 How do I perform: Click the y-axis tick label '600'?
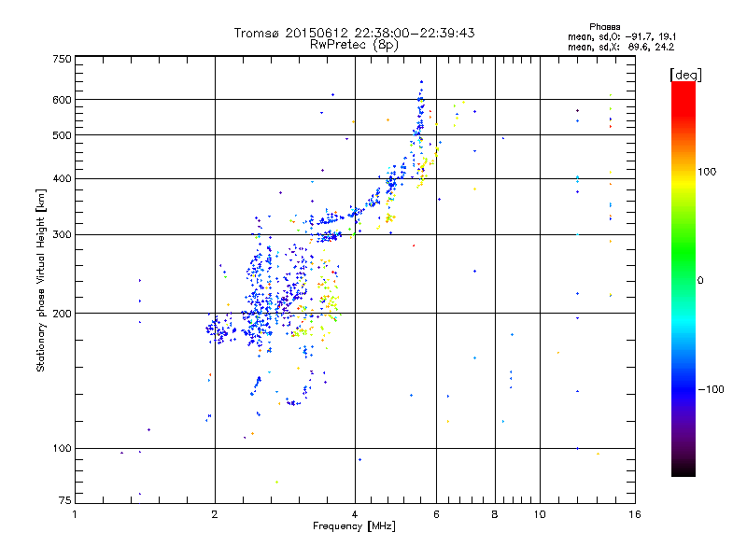pos(62,100)
